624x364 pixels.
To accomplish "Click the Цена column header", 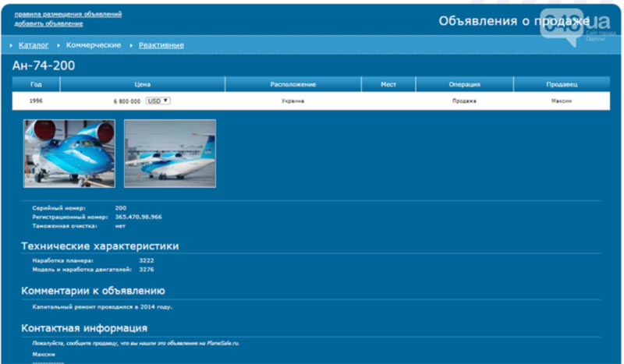I will pyautogui.click(x=143, y=84).
